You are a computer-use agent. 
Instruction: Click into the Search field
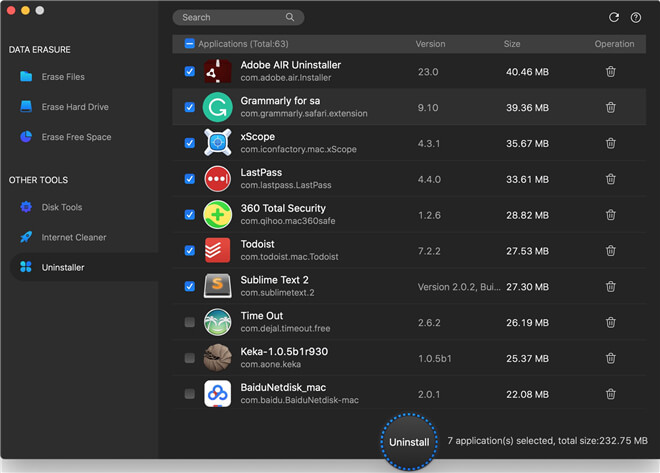click(238, 17)
